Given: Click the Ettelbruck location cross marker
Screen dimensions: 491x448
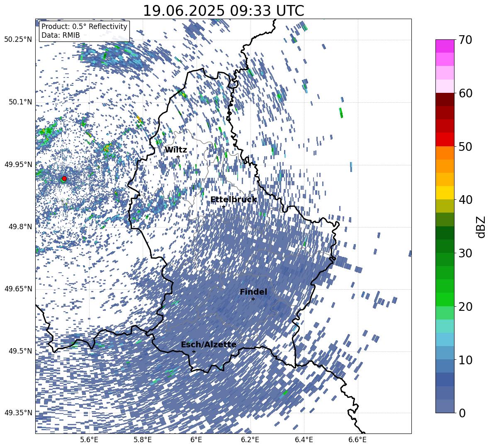Looking at the screenshot, I should click(x=224, y=206).
